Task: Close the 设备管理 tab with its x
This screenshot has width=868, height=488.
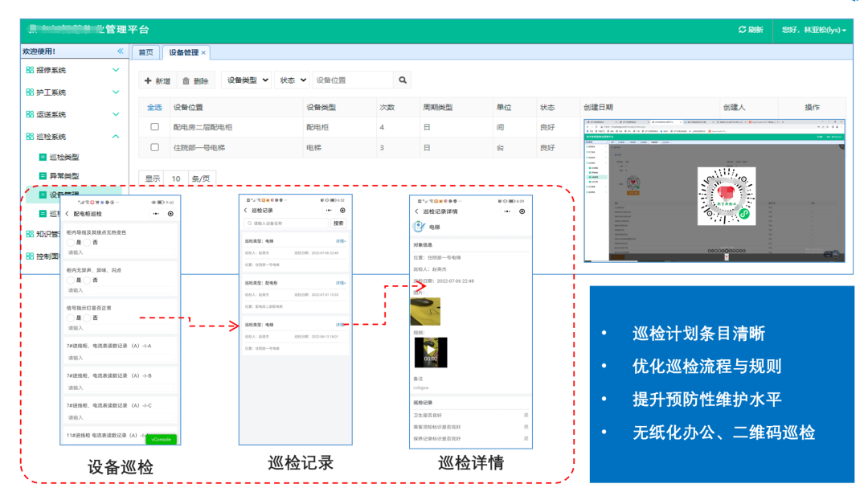Action: (x=203, y=52)
